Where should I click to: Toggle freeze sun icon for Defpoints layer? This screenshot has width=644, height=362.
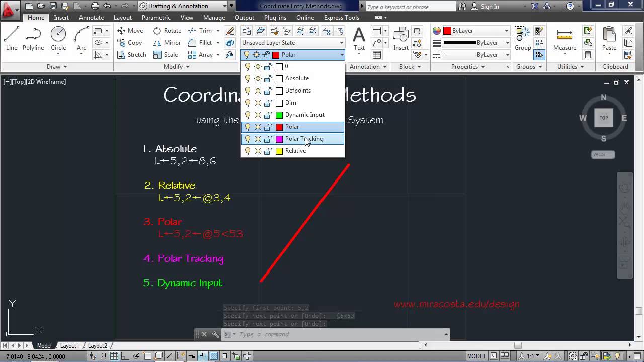258,90
